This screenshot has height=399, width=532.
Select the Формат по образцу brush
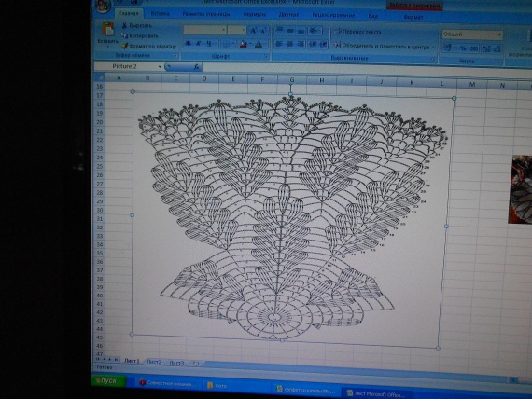(x=124, y=46)
